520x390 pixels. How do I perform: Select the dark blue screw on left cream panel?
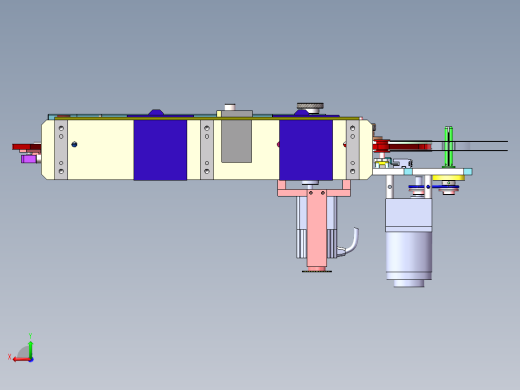(74, 144)
